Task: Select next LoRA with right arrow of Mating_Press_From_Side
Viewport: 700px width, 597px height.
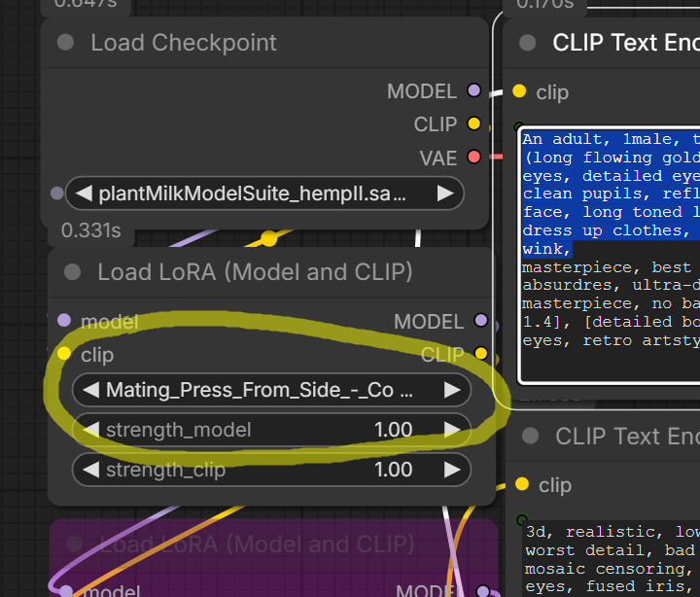Action: pos(452,390)
